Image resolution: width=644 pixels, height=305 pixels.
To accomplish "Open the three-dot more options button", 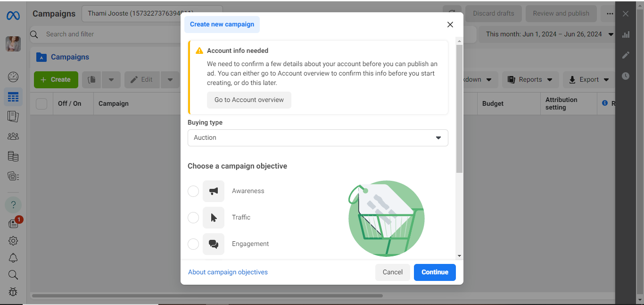I will point(610,14).
